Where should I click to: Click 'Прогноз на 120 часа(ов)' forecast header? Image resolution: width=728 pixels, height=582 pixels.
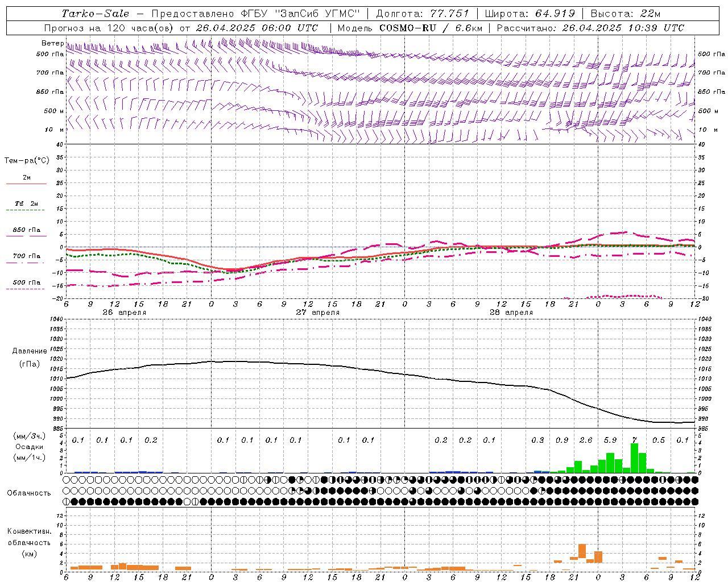(110, 28)
